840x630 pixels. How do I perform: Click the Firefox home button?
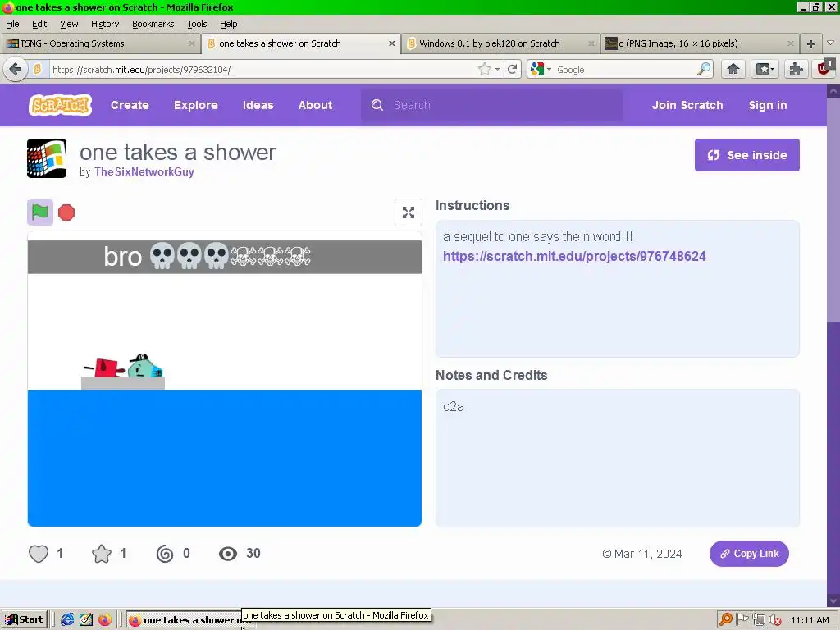[733, 69]
